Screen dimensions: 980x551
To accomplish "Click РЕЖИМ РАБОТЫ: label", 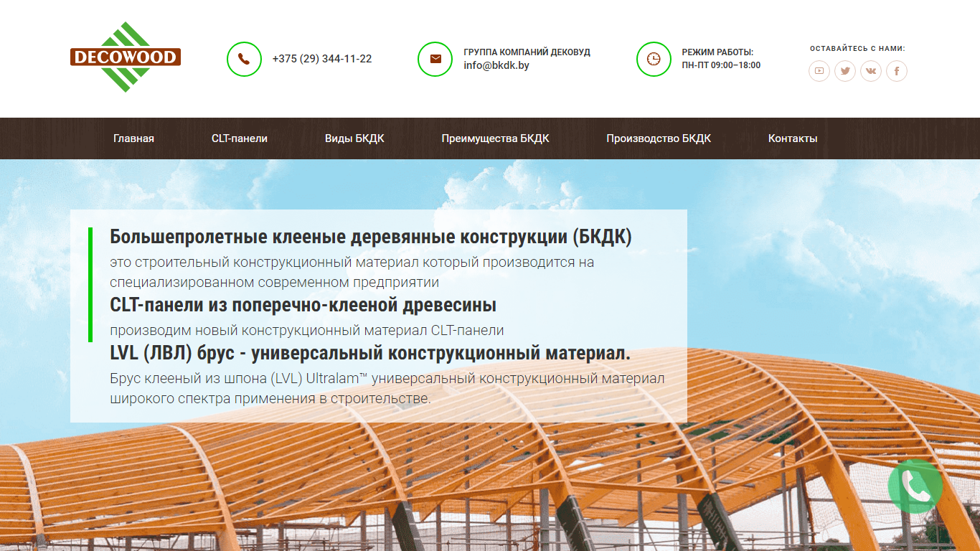I will pos(717,52).
